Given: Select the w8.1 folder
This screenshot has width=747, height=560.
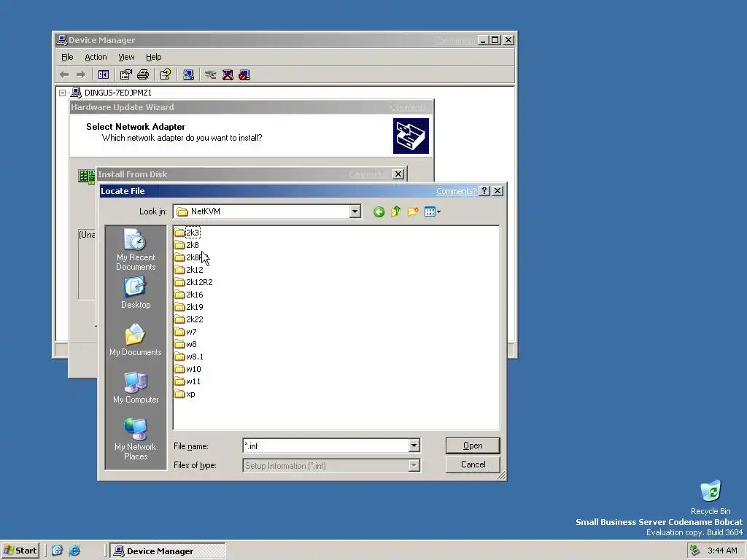Looking at the screenshot, I should point(189,356).
